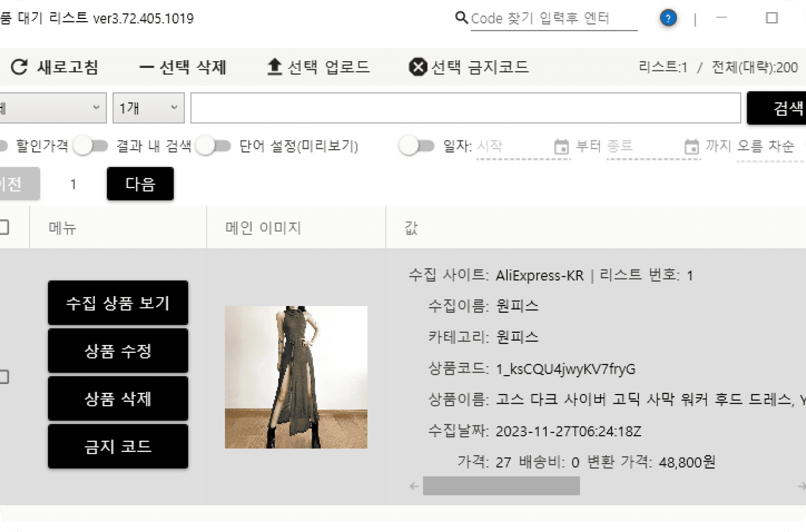The height and width of the screenshot is (532, 806).
Task: Click the minus icon for 선택 삭제
Action: [x=146, y=67]
